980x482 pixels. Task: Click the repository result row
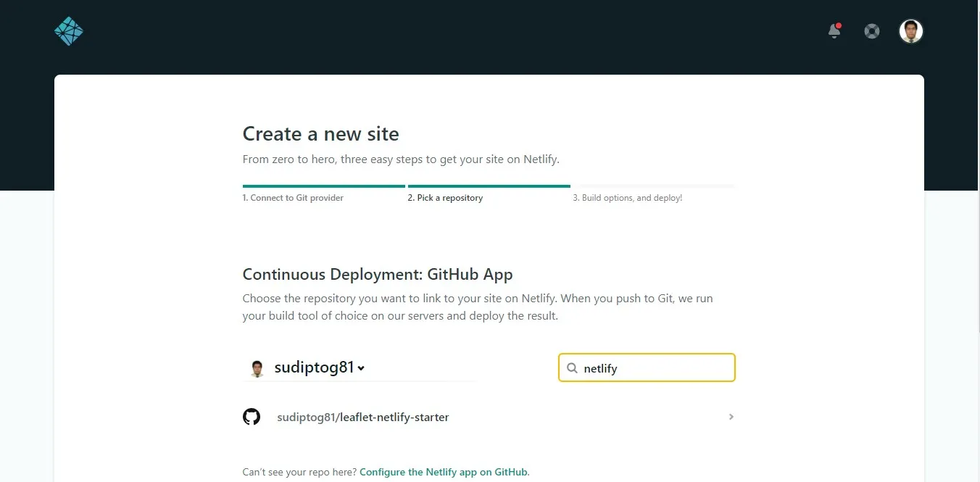pyautogui.click(x=486, y=417)
